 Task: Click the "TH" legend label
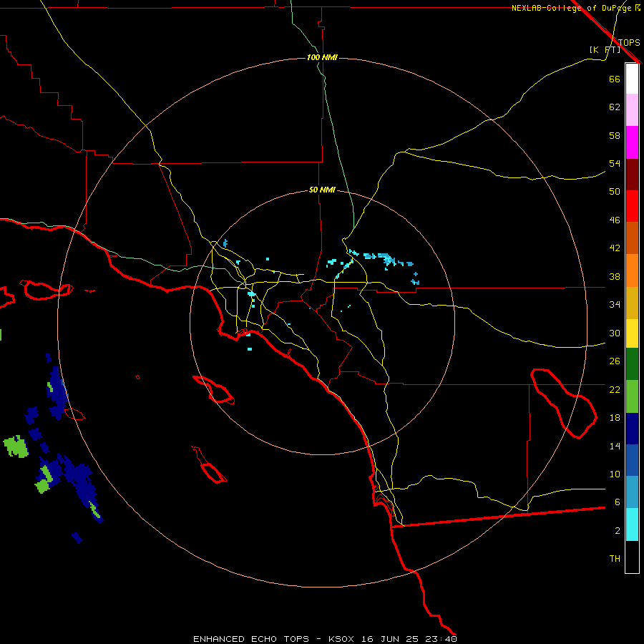click(x=615, y=559)
